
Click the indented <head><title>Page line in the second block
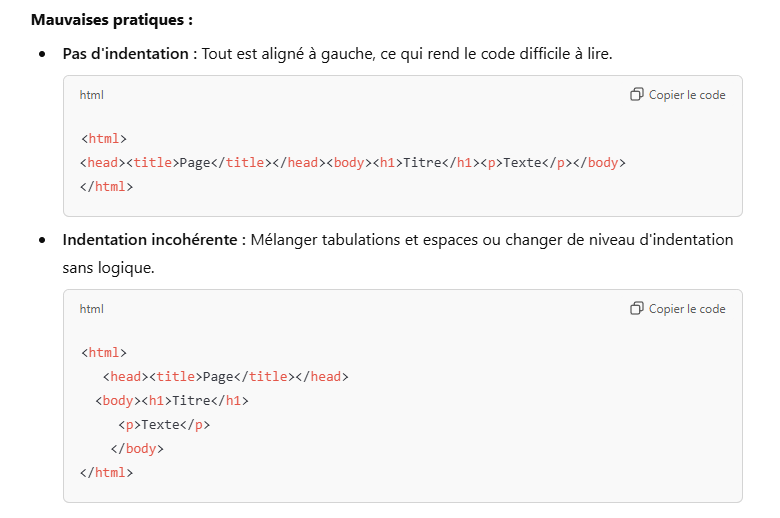[x=225, y=377]
